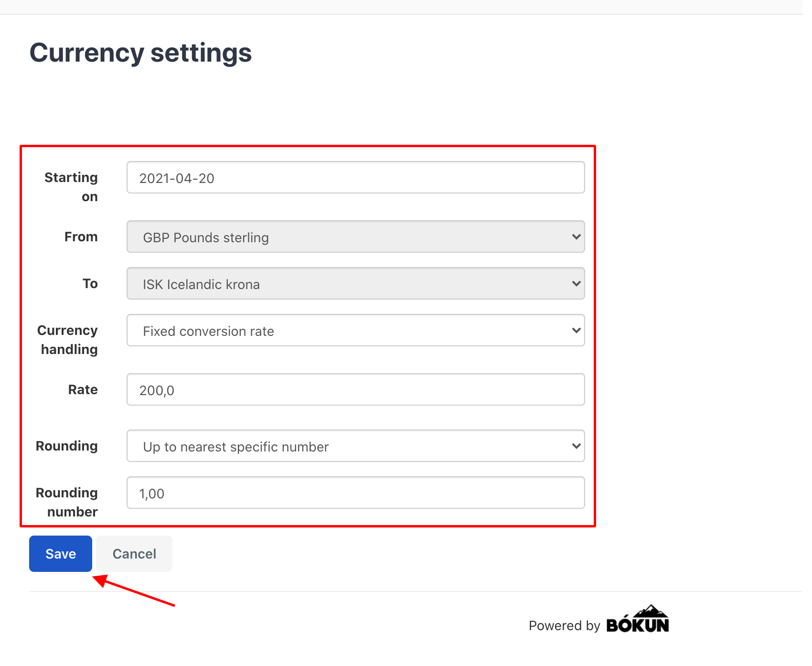The image size is (812, 666).
Task: Click the Rounding field label
Action: pyautogui.click(x=66, y=445)
